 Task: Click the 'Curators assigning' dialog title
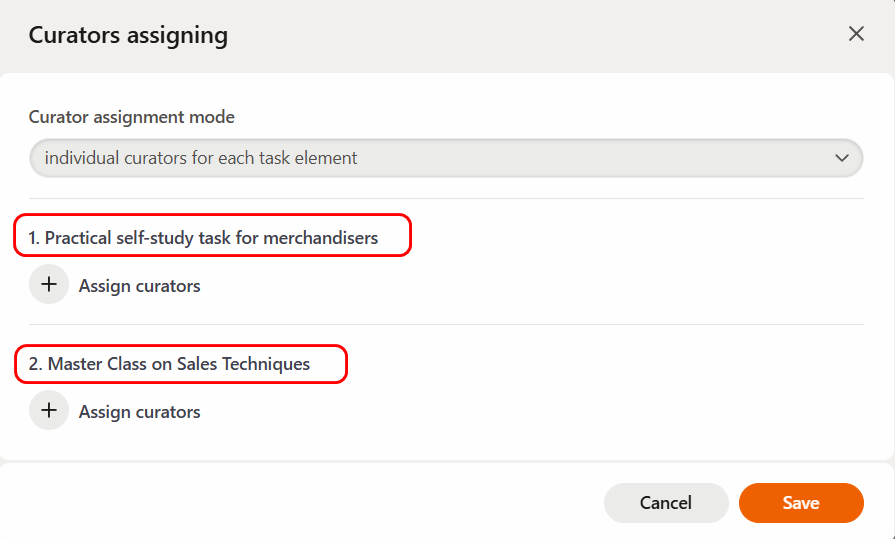click(x=128, y=36)
